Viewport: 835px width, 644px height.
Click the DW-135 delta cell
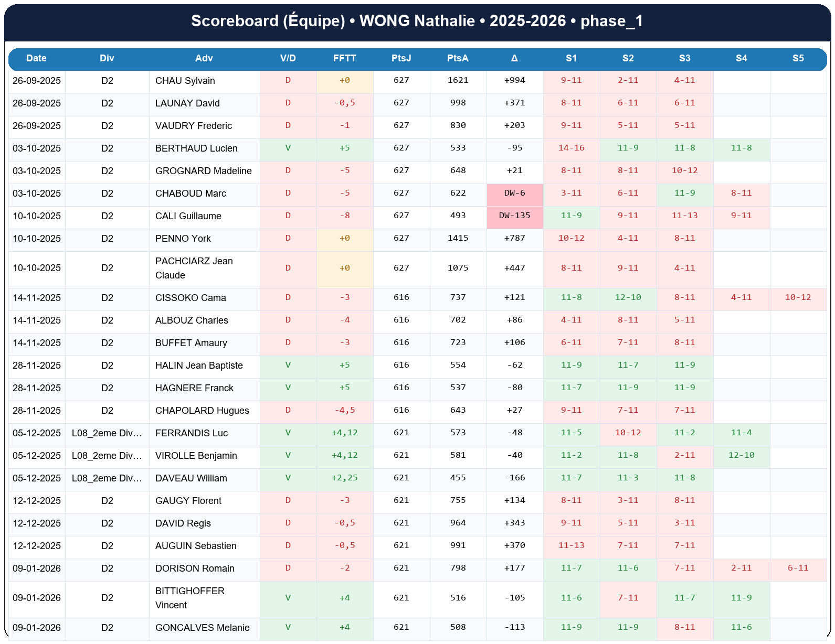pyautogui.click(x=514, y=216)
